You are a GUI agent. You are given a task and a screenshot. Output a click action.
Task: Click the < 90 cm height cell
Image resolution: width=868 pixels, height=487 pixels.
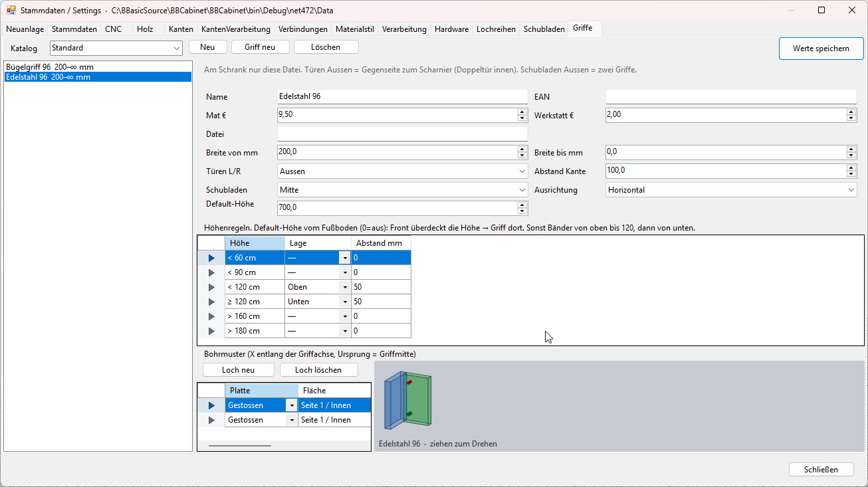(255, 272)
